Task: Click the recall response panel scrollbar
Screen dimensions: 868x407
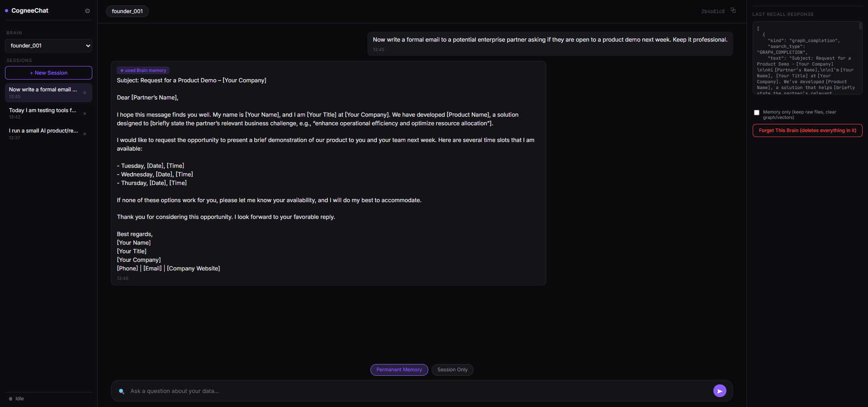Action: [860, 26]
